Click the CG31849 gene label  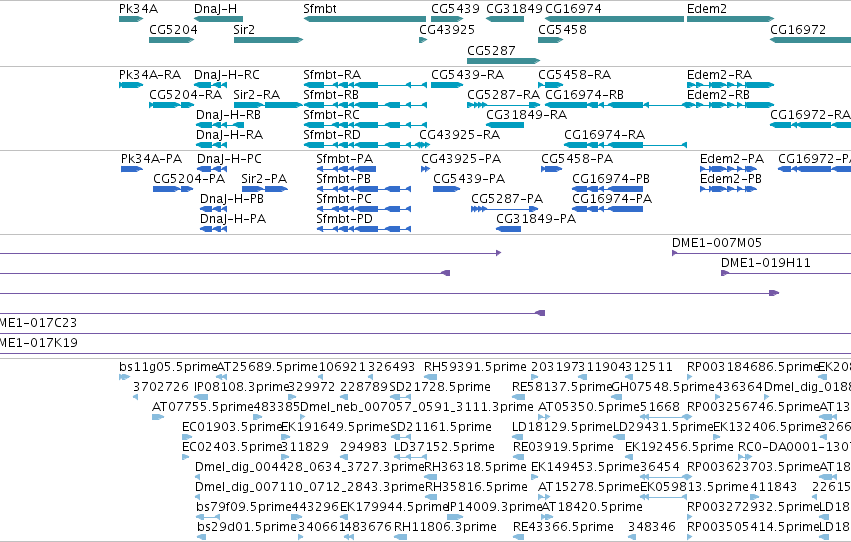514,9
